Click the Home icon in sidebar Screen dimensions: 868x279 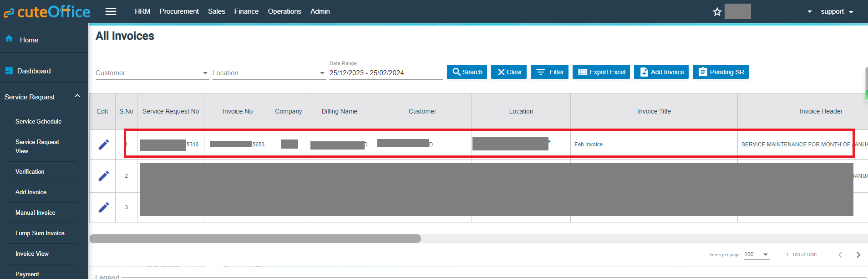[x=9, y=39]
